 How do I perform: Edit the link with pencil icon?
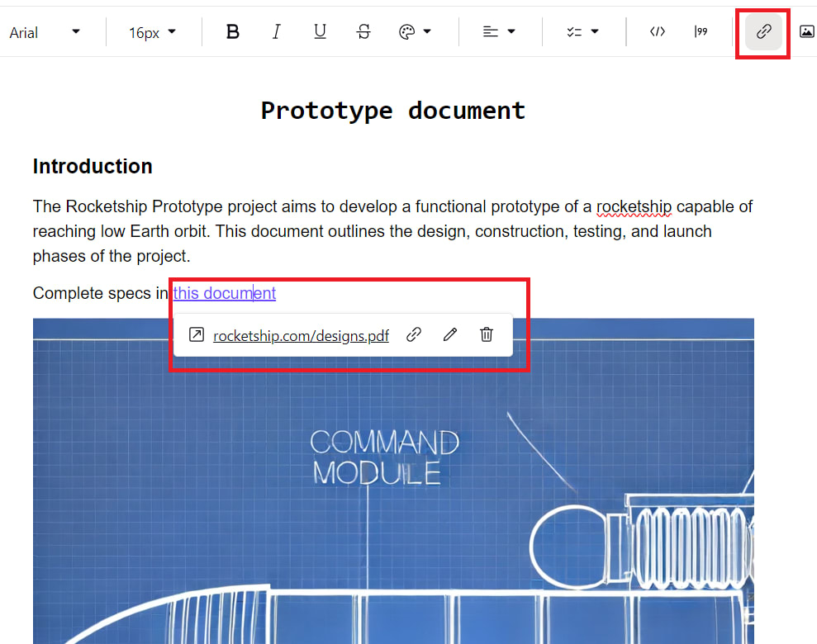[450, 334]
